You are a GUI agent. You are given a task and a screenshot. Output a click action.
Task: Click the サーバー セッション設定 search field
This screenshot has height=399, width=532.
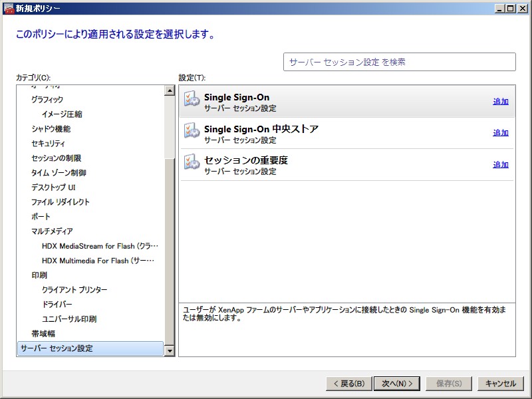399,62
